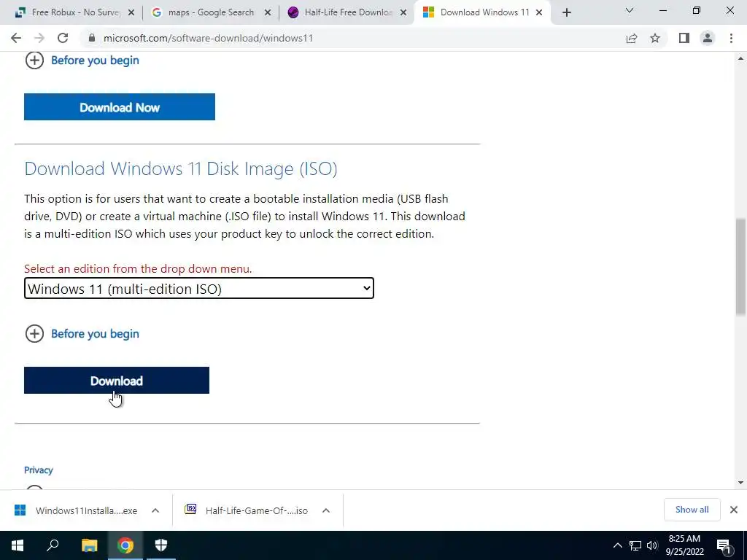Image resolution: width=747 pixels, height=560 pixels.
Task: Open Windows Security shield on taskbar
Action: 161,545
